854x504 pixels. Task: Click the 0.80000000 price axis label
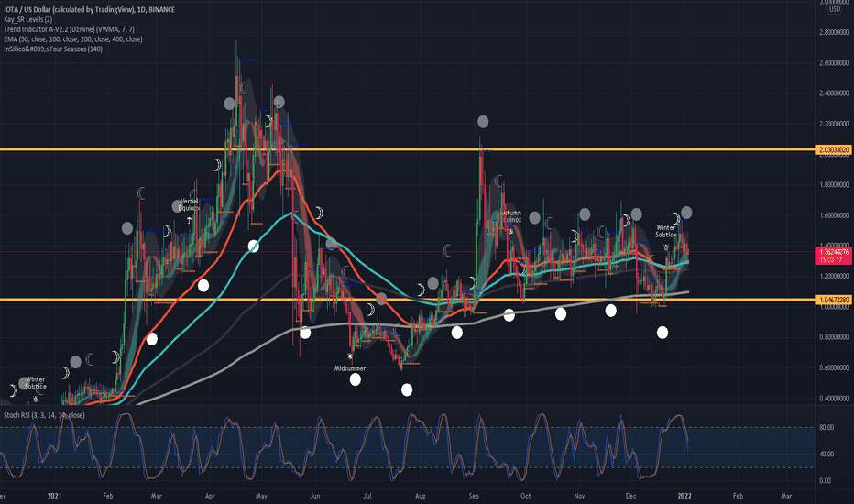pos(834,337)
